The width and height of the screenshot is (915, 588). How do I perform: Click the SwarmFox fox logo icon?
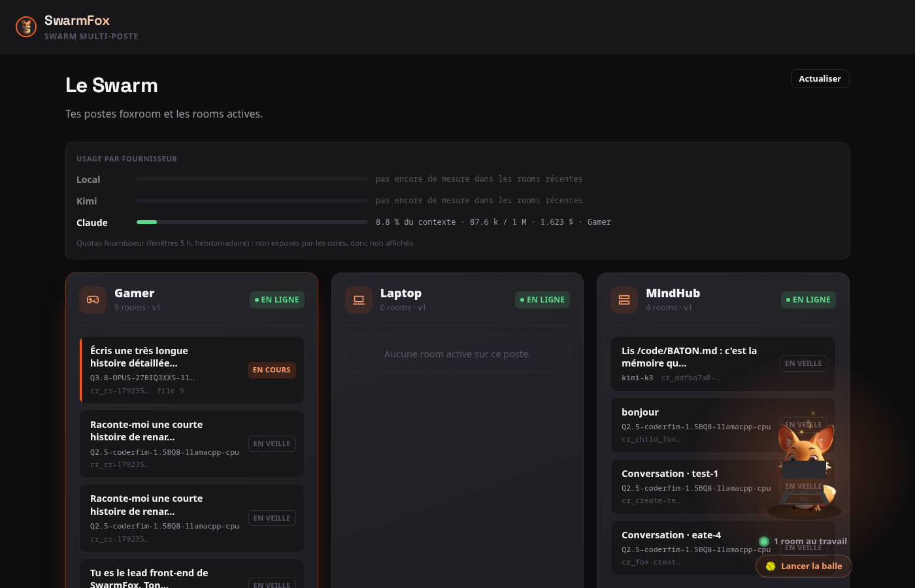pyautogui.click(x=26, y=27)
